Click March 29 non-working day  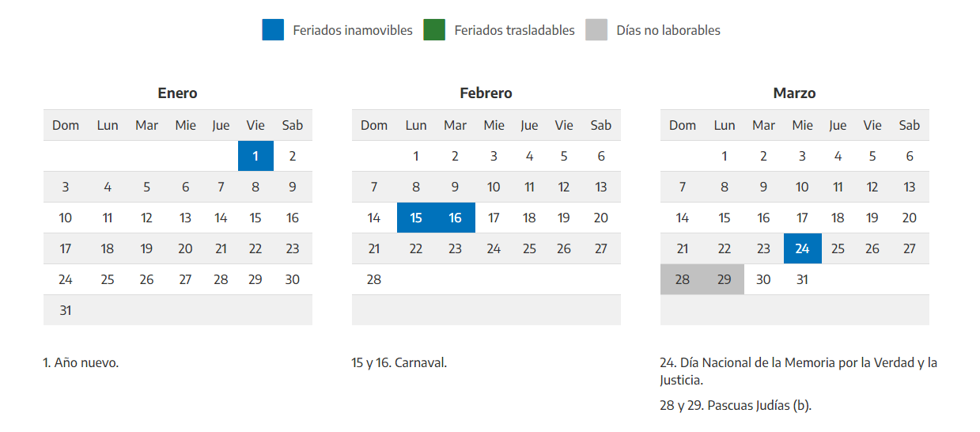724,279
